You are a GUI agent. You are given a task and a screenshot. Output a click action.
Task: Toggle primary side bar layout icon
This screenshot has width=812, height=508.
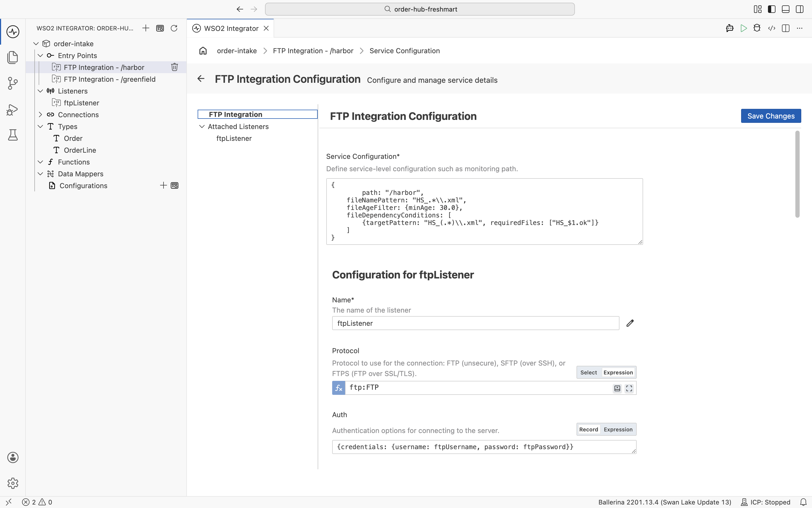[x=772, y=9]
